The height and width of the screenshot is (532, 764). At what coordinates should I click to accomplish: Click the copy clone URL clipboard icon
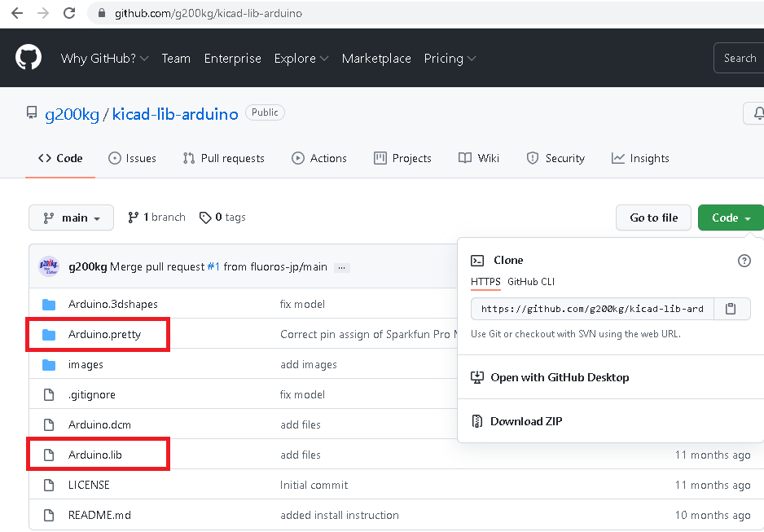point(731,309)
